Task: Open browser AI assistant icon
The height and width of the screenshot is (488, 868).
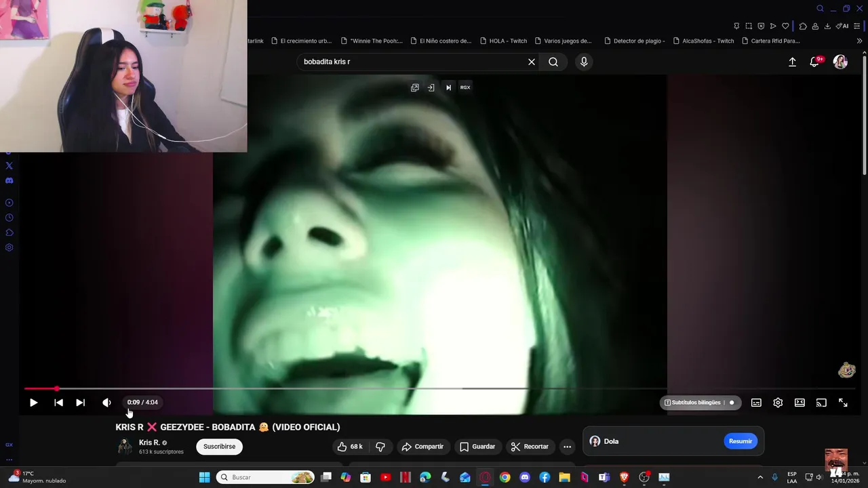Action: (842, 26)
